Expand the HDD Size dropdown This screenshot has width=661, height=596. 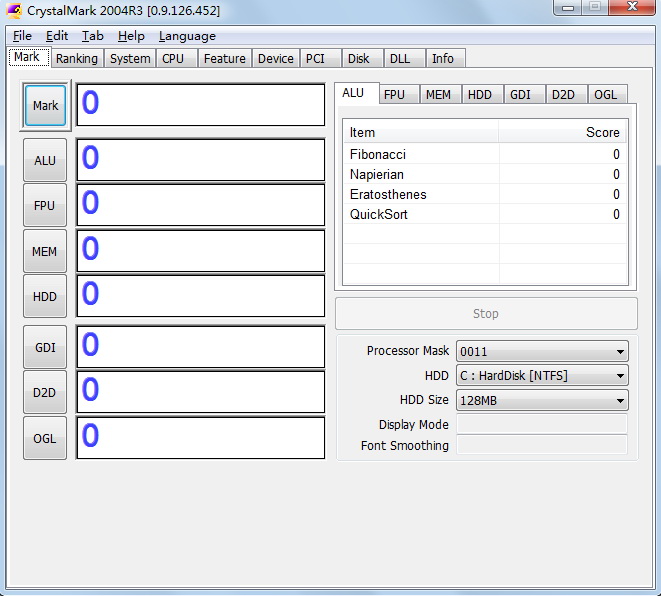(542, 400)
